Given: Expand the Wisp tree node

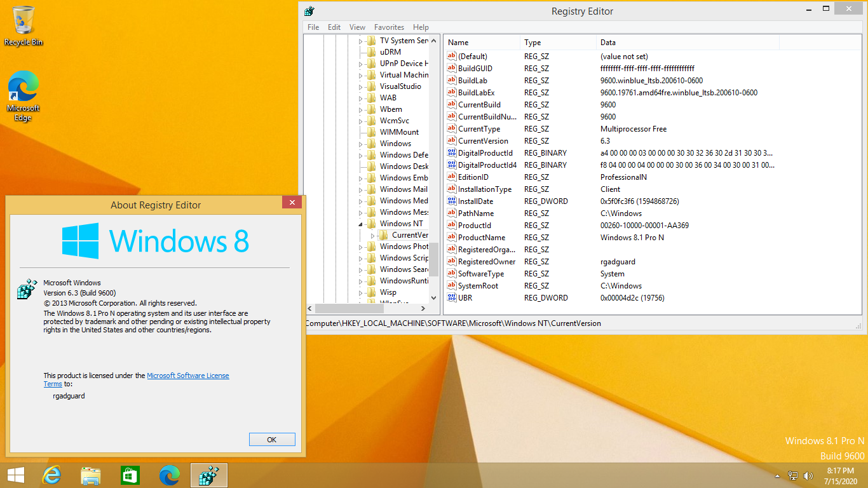Looking at the screenshot, I should 361,293.
